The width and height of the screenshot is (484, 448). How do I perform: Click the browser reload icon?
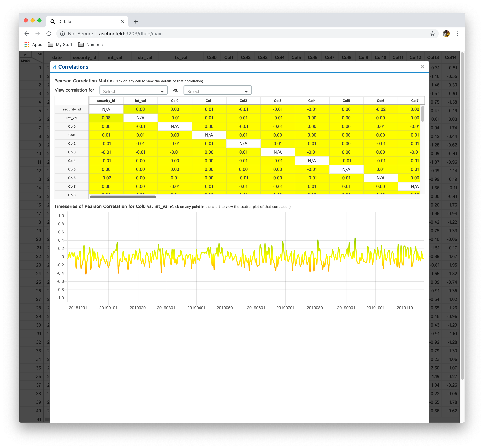coord(49,34)
